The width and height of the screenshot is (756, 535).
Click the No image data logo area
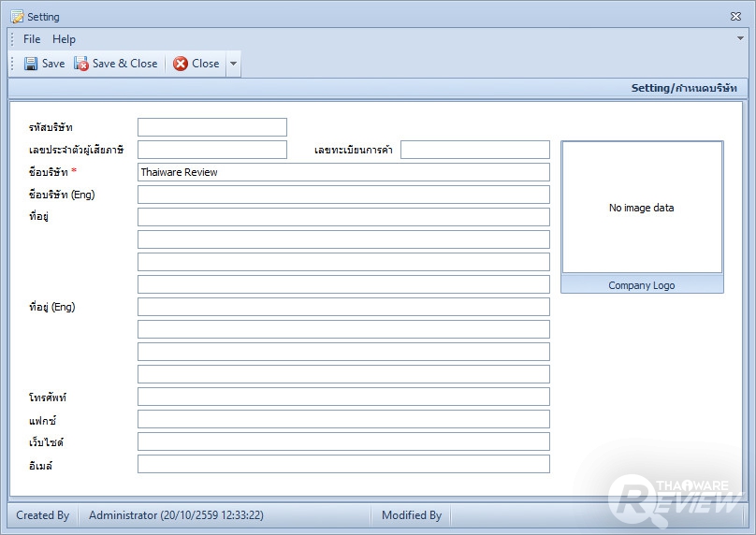pos(642,208)
